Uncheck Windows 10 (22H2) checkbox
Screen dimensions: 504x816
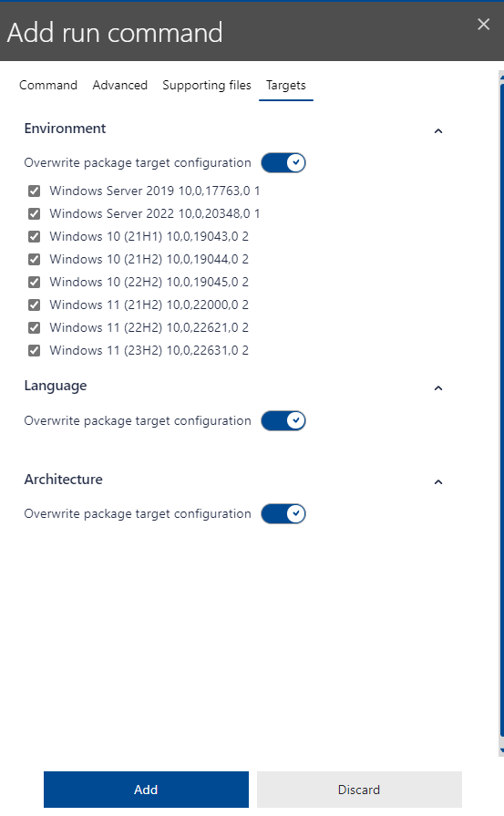[x=35, y=282]
